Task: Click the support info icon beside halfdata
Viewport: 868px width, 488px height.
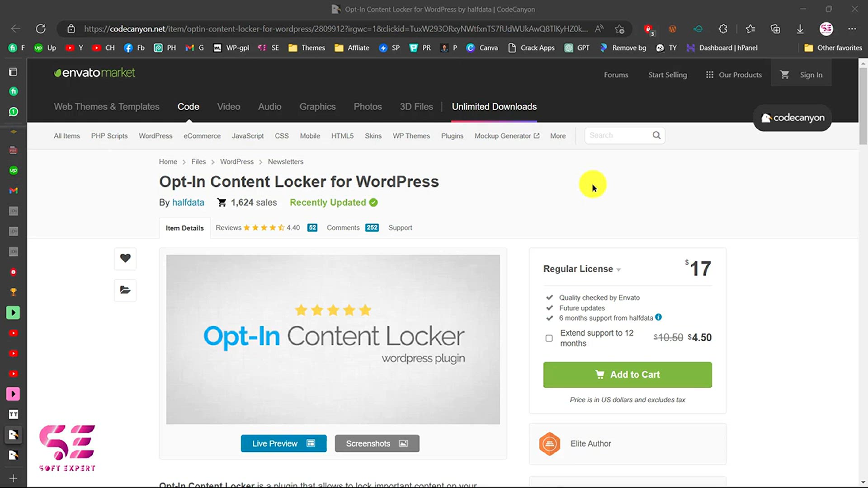Action: pos(659,317)
